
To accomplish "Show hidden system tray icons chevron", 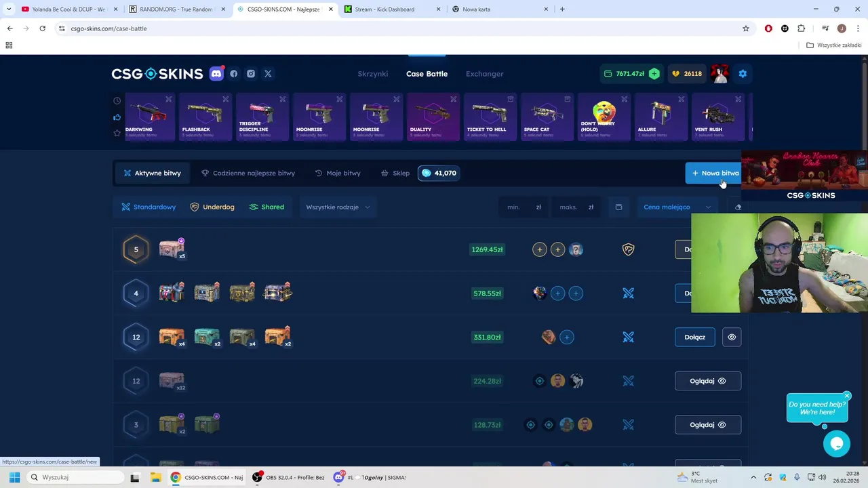I will tap(753, 477).
